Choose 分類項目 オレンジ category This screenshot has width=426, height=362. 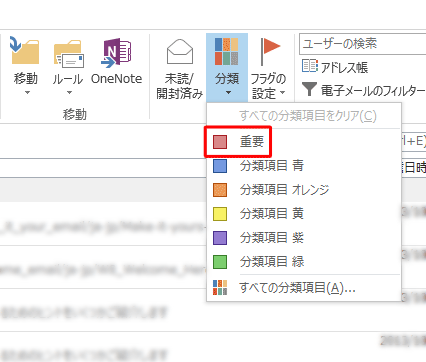tap(304, 190)
